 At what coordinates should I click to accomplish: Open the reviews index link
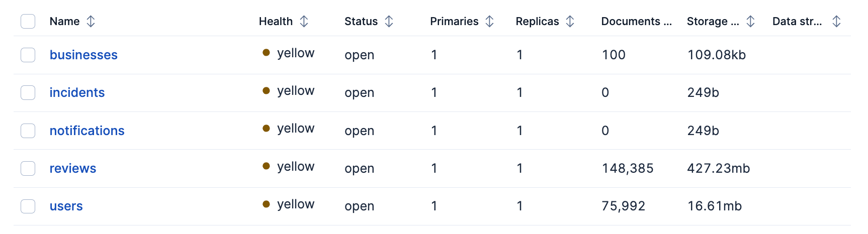[x=73, y=168]
